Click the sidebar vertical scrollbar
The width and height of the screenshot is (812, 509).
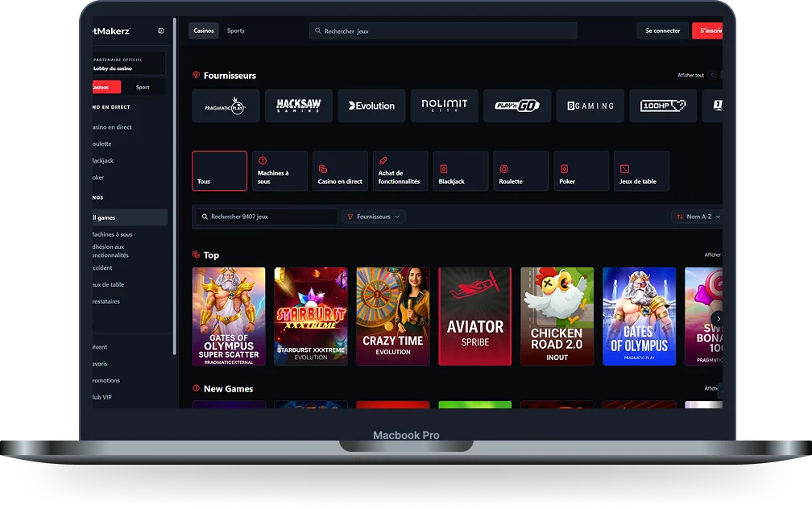175,186
